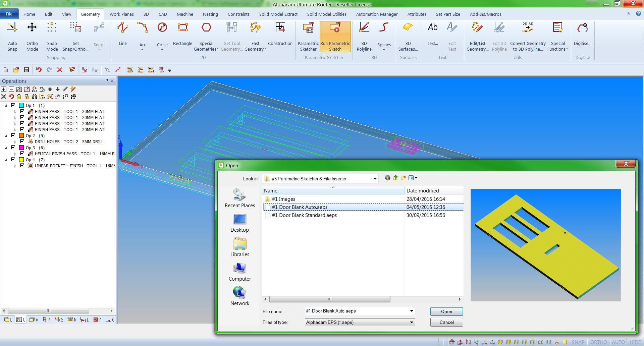Click the Expand All plus icon in Operations

pyautogui.click(x=4, y=89)
